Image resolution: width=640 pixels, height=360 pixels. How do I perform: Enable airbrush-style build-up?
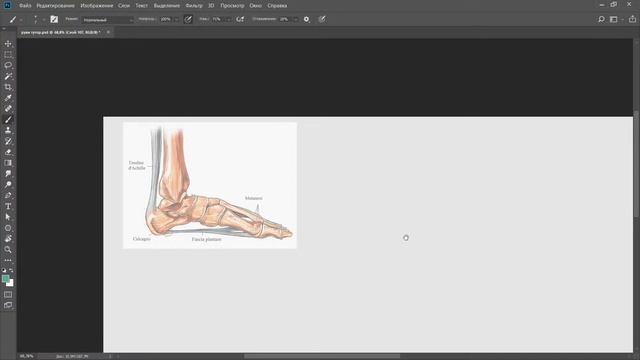(x=240, y=19)
